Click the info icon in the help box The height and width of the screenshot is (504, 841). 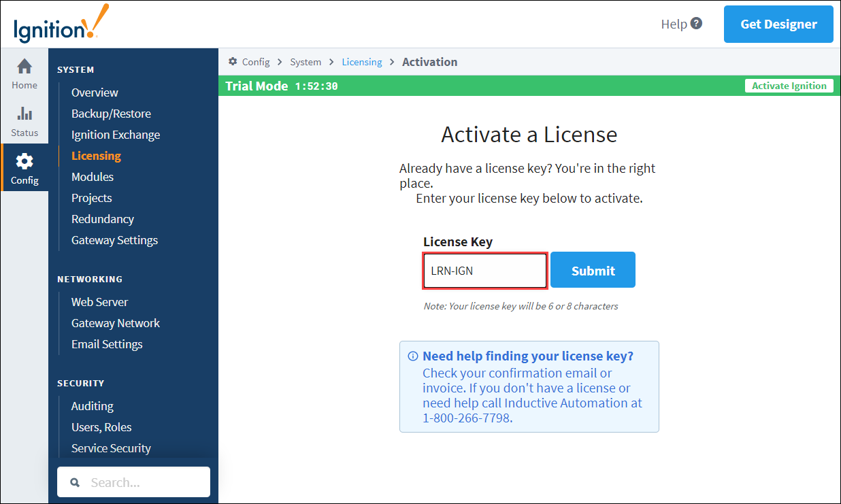(x=412, y=356)
